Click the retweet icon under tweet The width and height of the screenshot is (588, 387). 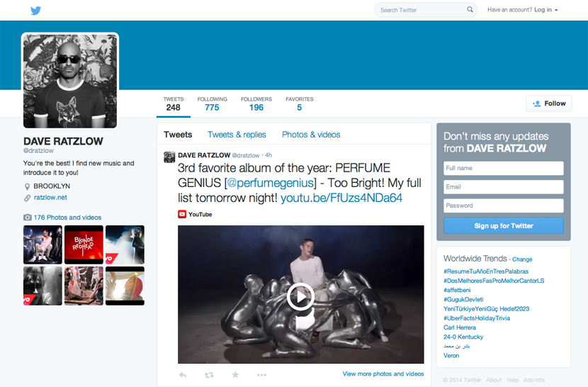tap(209, 375)
